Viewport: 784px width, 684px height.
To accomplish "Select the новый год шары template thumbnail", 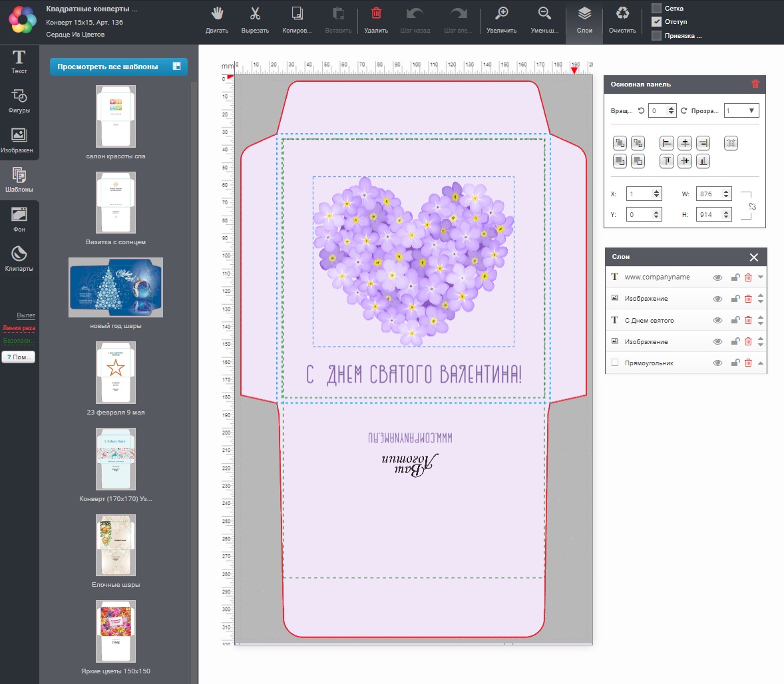I will click(x=116, y=287).
